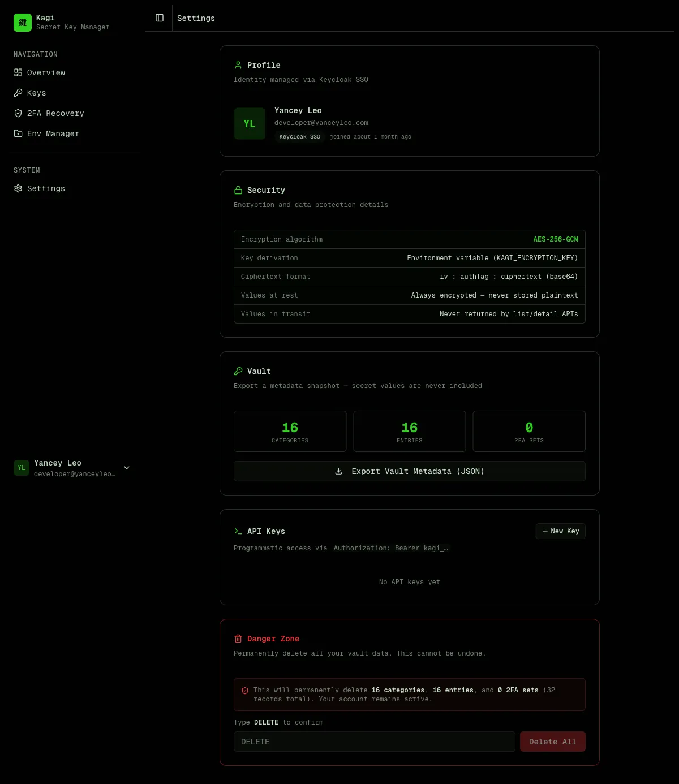Click the large YL profile avatar
Image resolution: width=679 pixels, height=784 pixels.
[x=250, y=123]
